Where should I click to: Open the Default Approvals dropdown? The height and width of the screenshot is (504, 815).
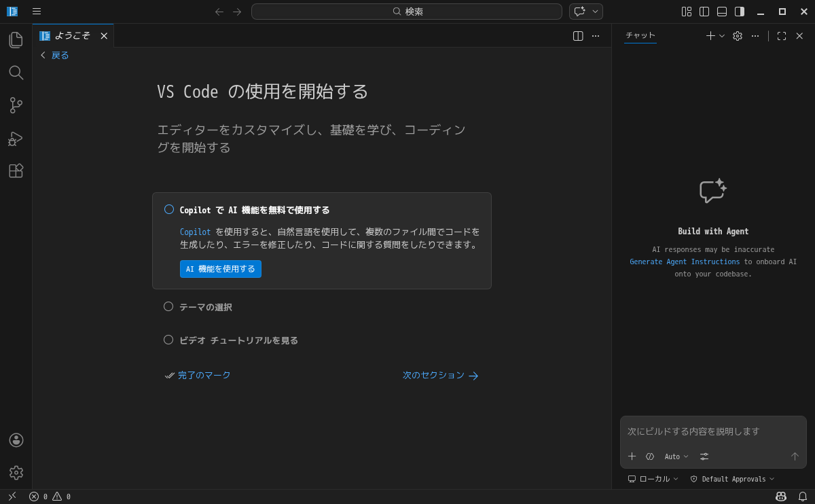[x=732, y=479]
